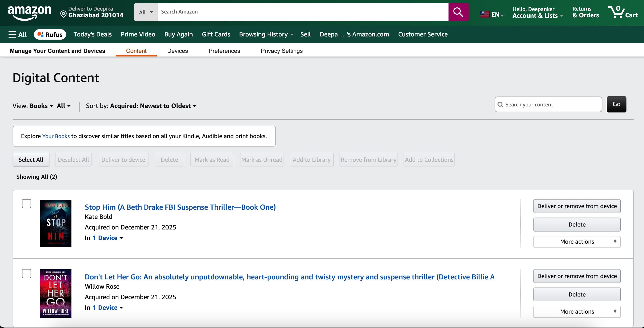The width and height of the screenshot is (644, 328).
Task: Check the Don't Let Her Go checkbox
Action: [27, 273]
